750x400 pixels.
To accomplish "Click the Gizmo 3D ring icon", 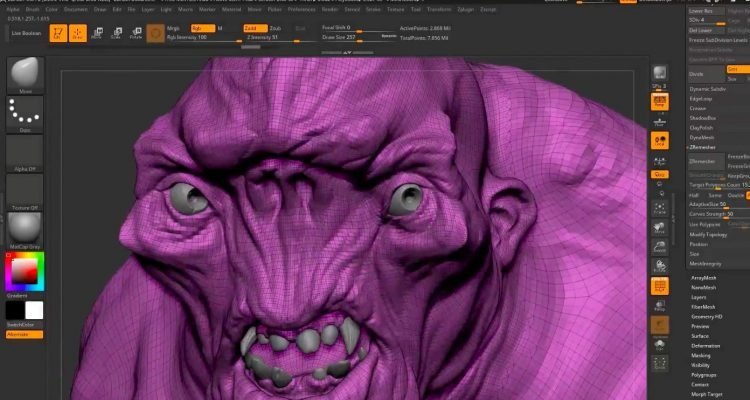I will [x=155, y=33].
